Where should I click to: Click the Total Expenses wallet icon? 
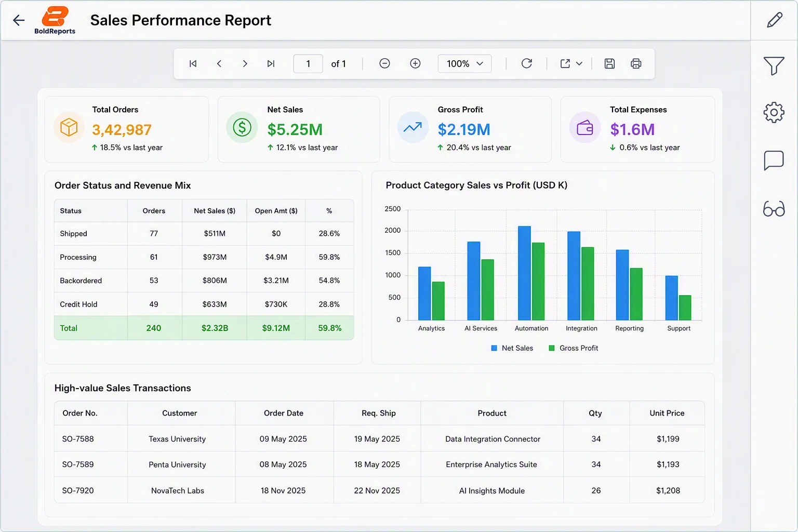[x=585, y=127]
